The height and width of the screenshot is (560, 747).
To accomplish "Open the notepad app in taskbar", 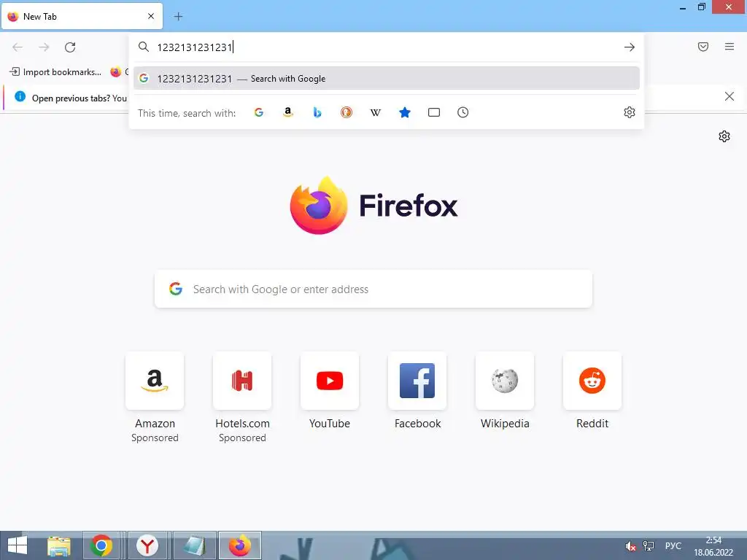I will (194, 545).
